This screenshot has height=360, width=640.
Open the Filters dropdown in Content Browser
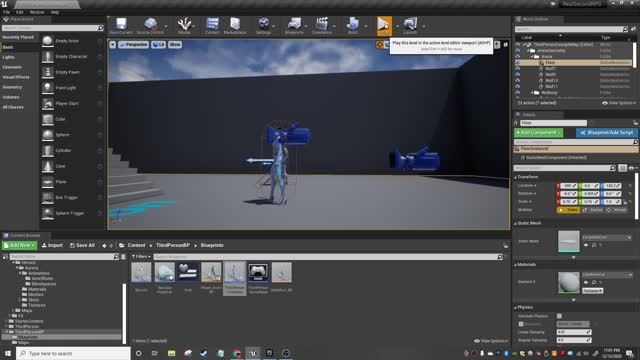pos(141,257)
